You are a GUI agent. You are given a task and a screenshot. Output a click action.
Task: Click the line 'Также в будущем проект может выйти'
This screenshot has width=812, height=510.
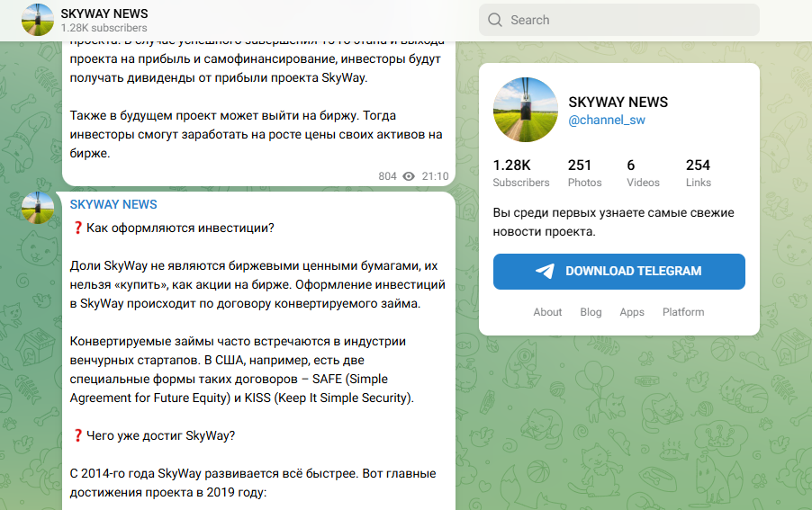coord(233,115)
